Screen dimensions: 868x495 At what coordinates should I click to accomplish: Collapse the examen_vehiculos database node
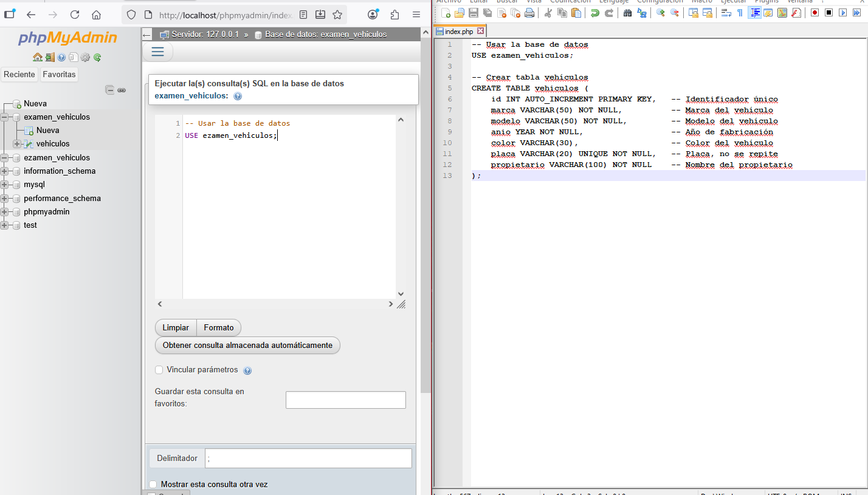(5, 117)
